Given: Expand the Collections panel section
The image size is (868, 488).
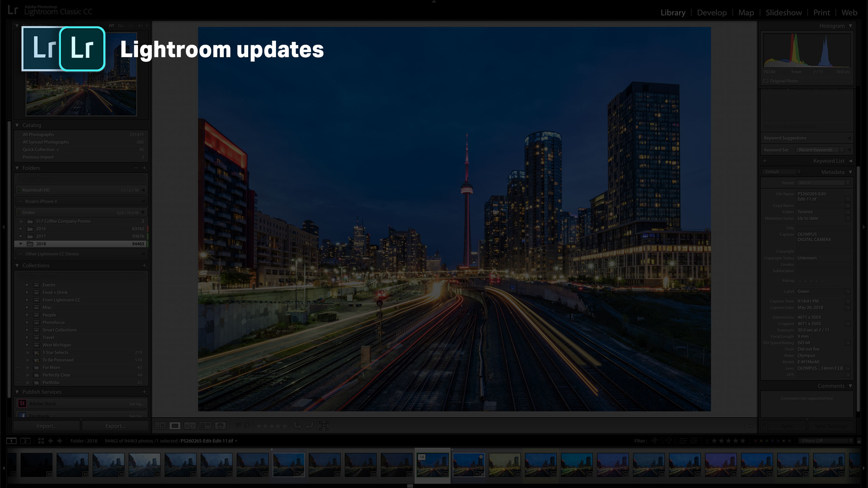Looking at the screenshot, I should 17,265.
